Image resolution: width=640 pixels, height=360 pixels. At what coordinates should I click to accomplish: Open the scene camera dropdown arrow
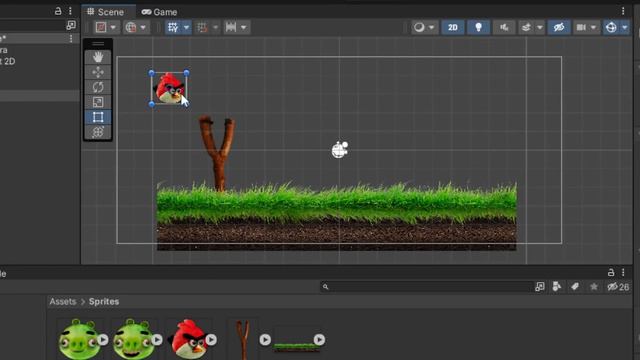point(593,27)
